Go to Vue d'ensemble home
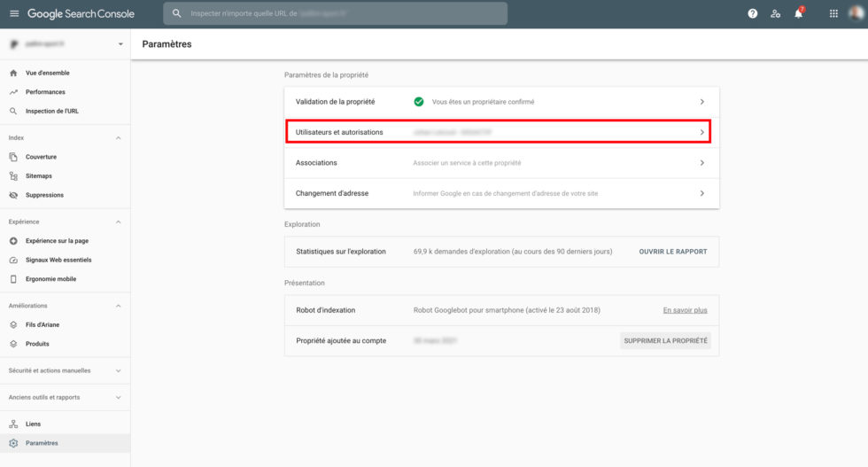The image size is (868, 467). (x=47, y=74)
